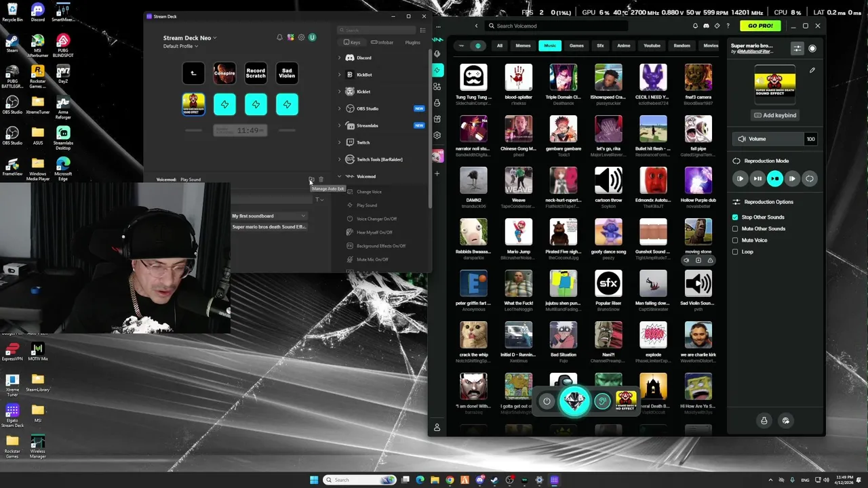
Task: Switch to Infobar tab in Stream Deck
Action: click(382, 43)
